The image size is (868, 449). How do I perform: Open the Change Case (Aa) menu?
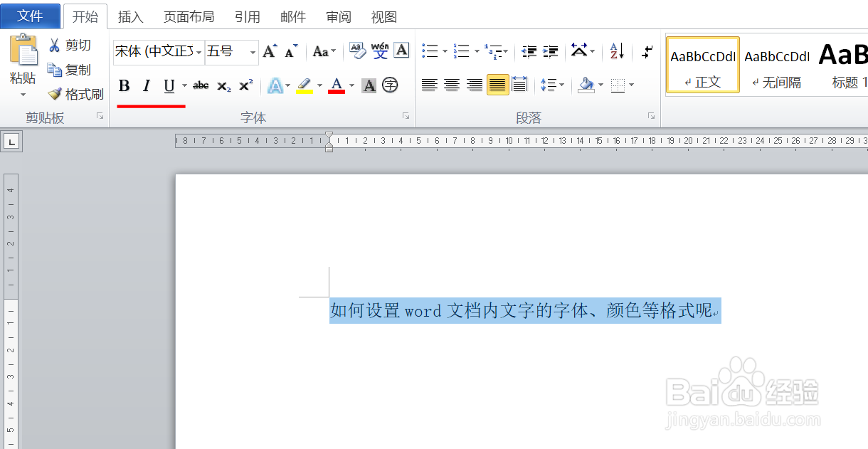click(324, 51)
